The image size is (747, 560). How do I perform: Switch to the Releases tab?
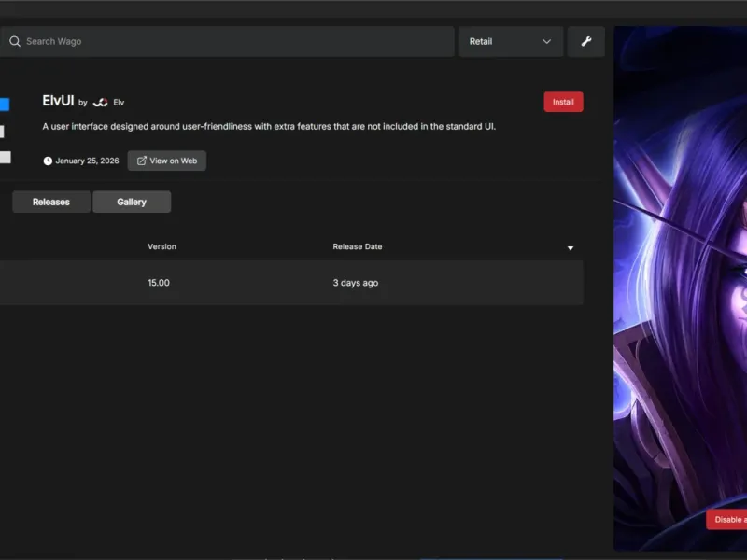pyautogui.click(x=51, y=202)
